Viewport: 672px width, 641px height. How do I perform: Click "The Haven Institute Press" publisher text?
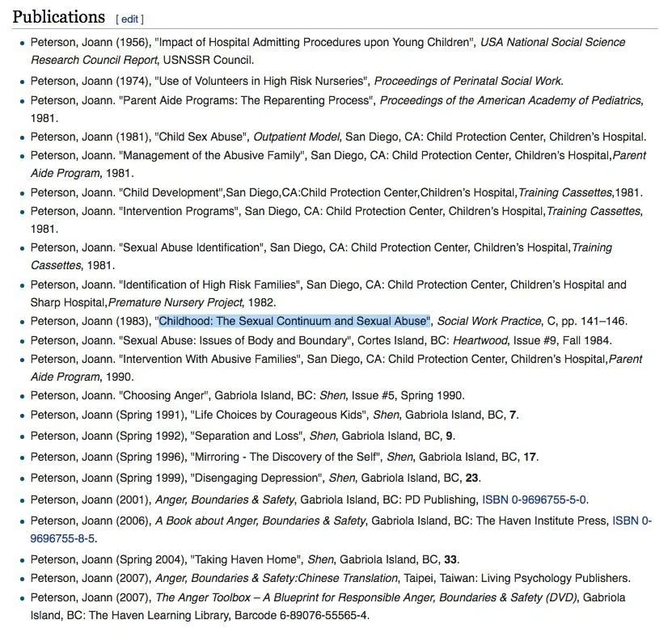click(541, 521)
